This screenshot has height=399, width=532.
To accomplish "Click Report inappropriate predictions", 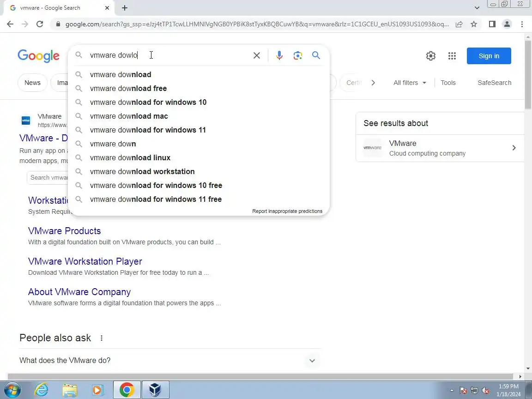I will point(287,212).
